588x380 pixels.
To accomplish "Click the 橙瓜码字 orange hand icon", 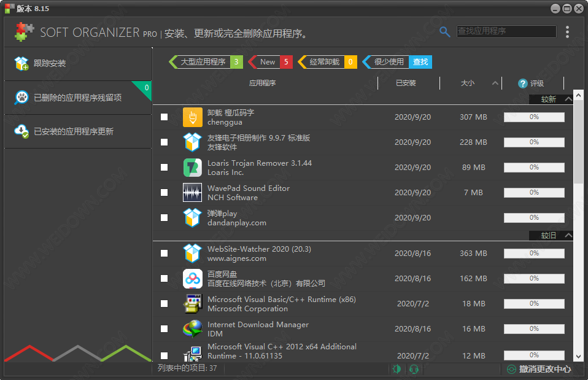I will pyautogui.click(x=192, y=117).
